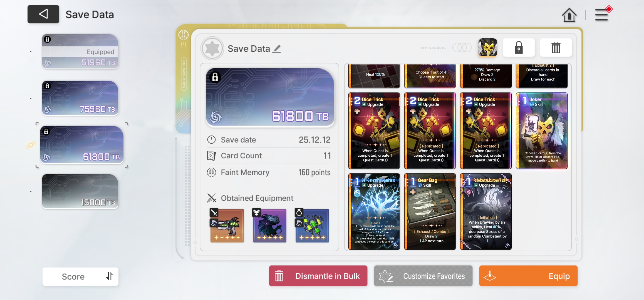This screenshot has width=644, height=300.
Task: Open the hamburger menu with red badge
Action: [x=602, y=14]
